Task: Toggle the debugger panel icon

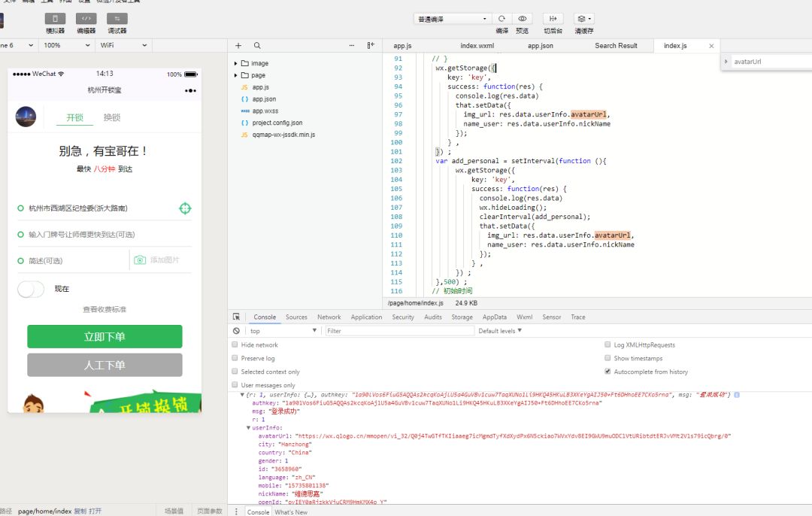Action: (x=117, y=19)
